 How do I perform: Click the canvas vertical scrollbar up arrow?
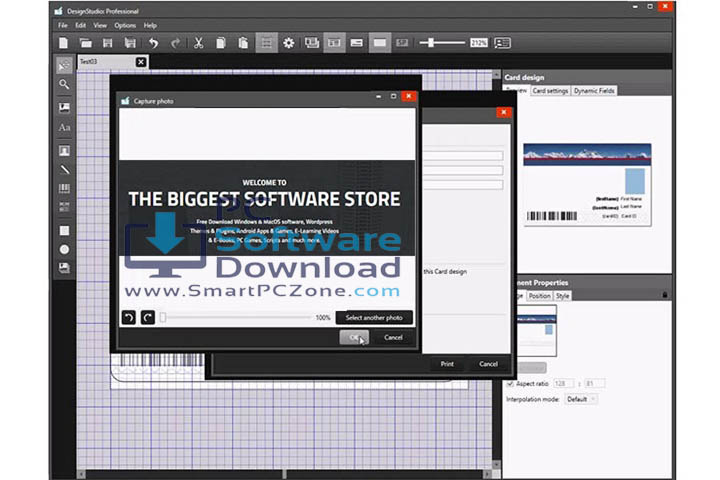pos(496,74)
